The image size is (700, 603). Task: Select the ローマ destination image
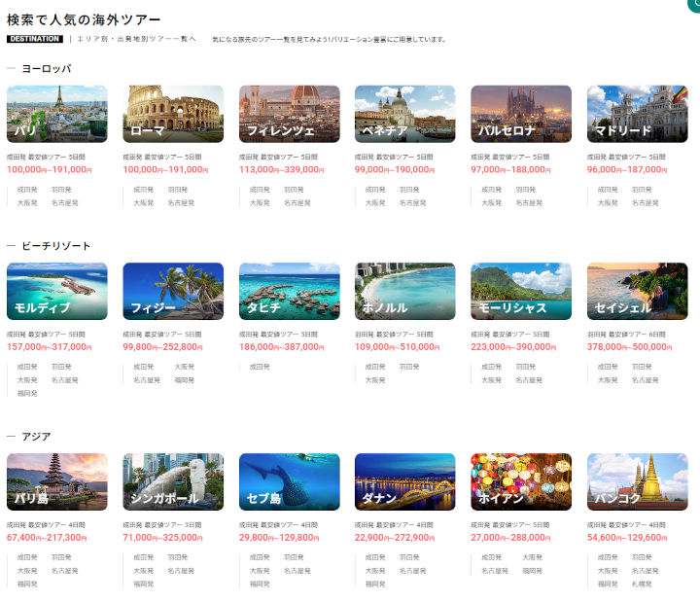[173, 114]
